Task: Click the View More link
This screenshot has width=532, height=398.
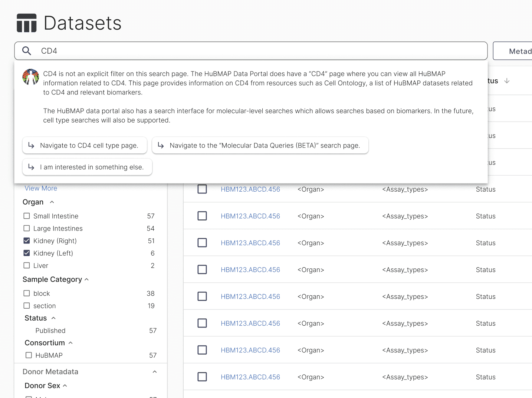Action: point(41,188)
